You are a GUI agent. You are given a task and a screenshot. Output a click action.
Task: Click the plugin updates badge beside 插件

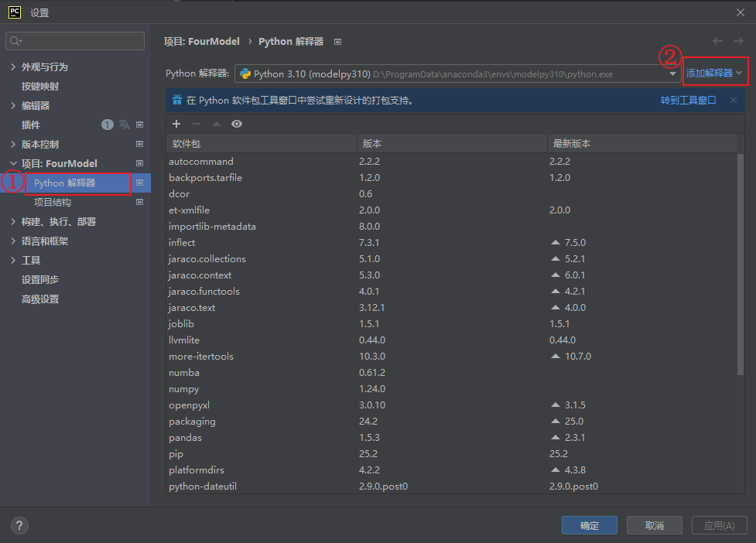point(107,125)
